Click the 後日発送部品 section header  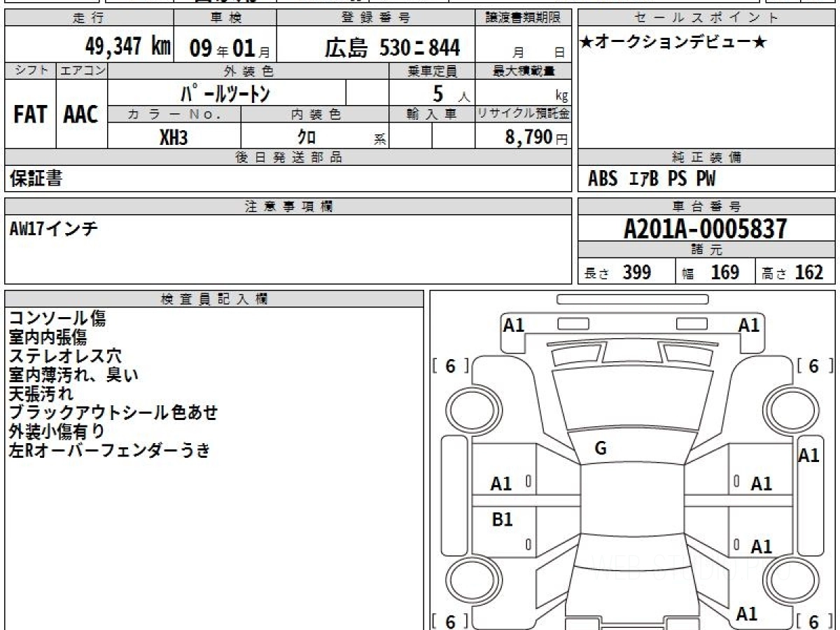pos(288,157)
